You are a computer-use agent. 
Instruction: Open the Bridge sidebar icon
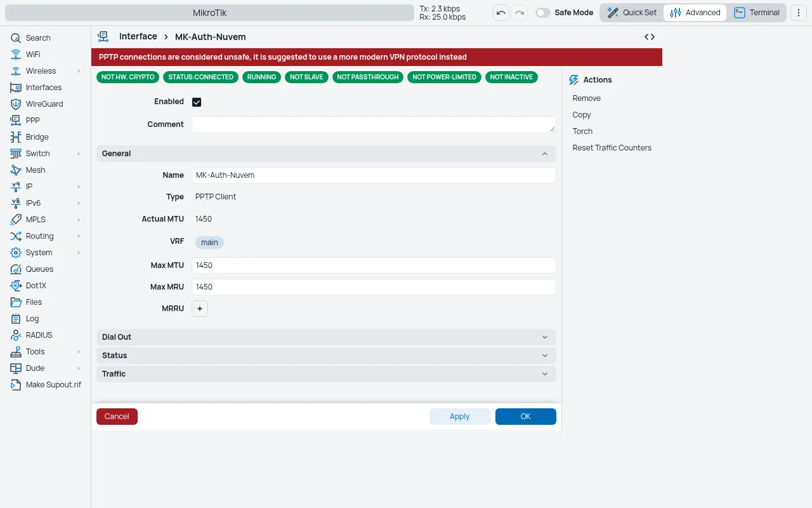[16, 137]
